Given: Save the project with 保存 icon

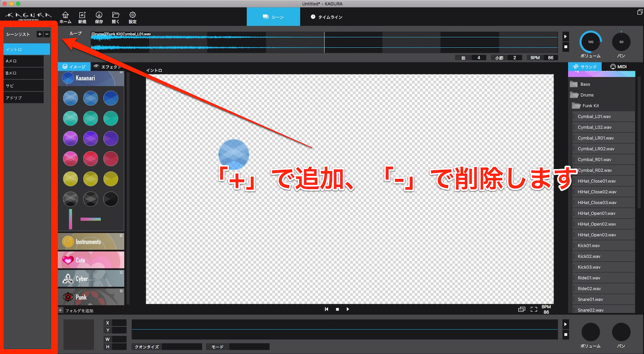Looking at the screenshot, I should (99, 17).
